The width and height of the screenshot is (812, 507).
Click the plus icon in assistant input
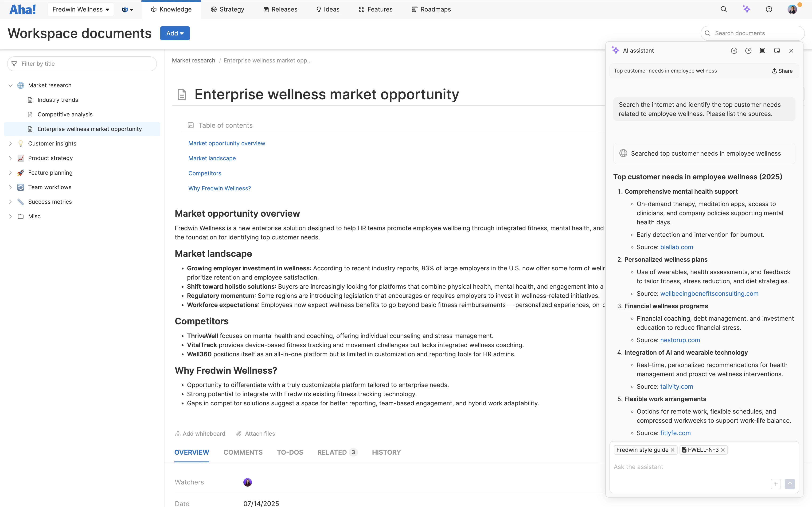pos(776,484)
